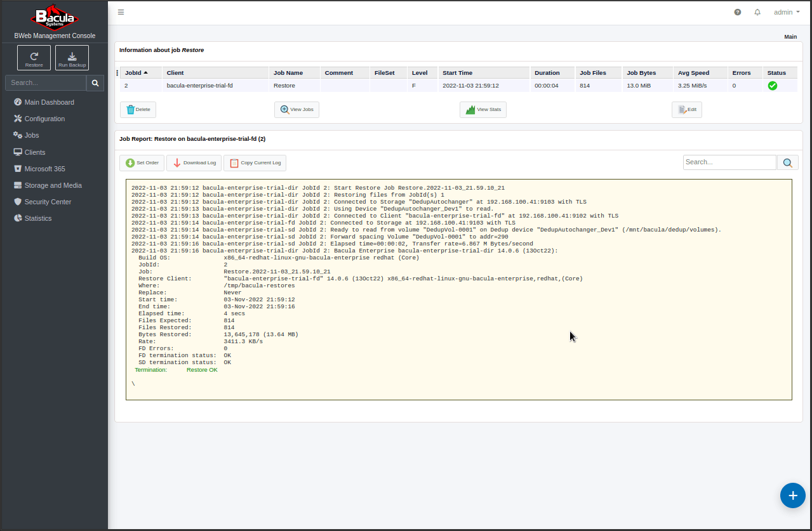The height and width of the screenshot is (531, 812).
Task: Click the Download Log button
Action: (194, 163)
